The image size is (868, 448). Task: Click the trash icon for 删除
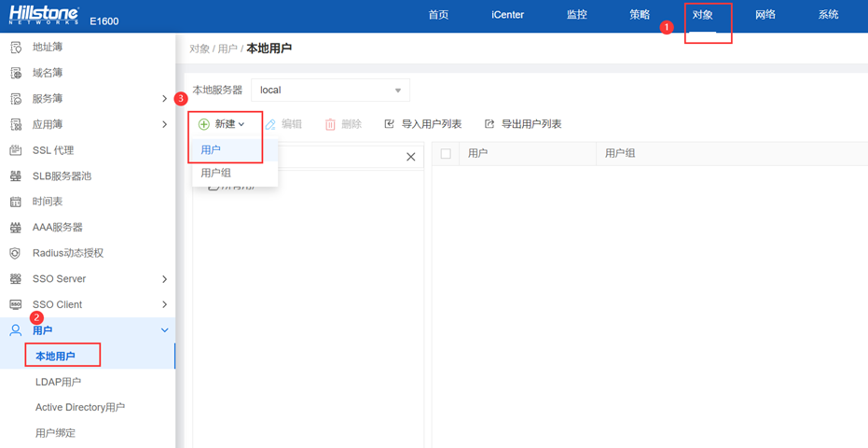[330, 124]
